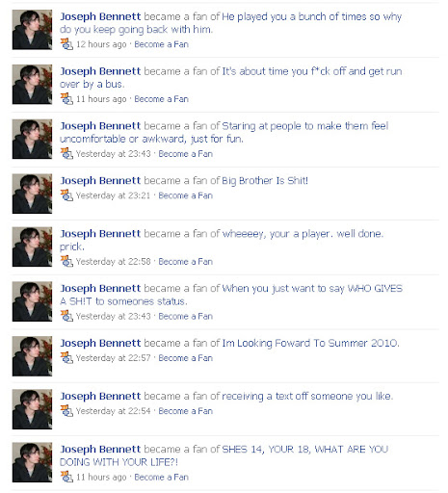Open the "Big Brother Is Shit!" page link
The image size is (448, 493).
point(265,181)
